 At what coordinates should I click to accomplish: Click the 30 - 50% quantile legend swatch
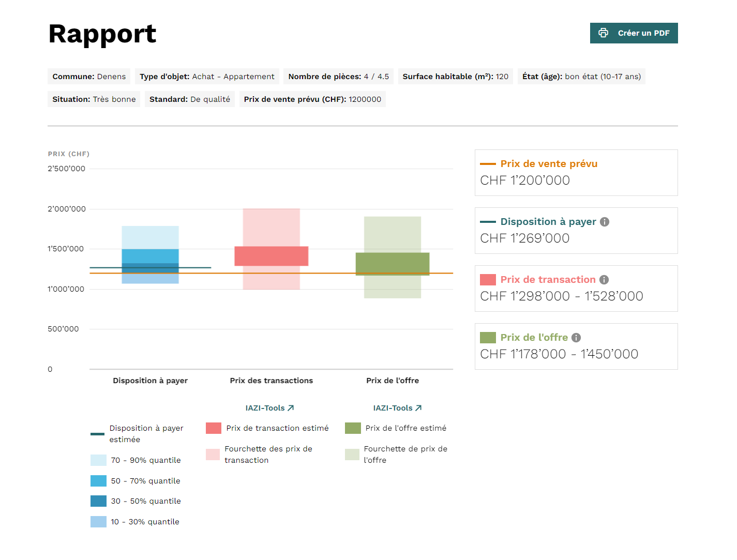(98, 501)
